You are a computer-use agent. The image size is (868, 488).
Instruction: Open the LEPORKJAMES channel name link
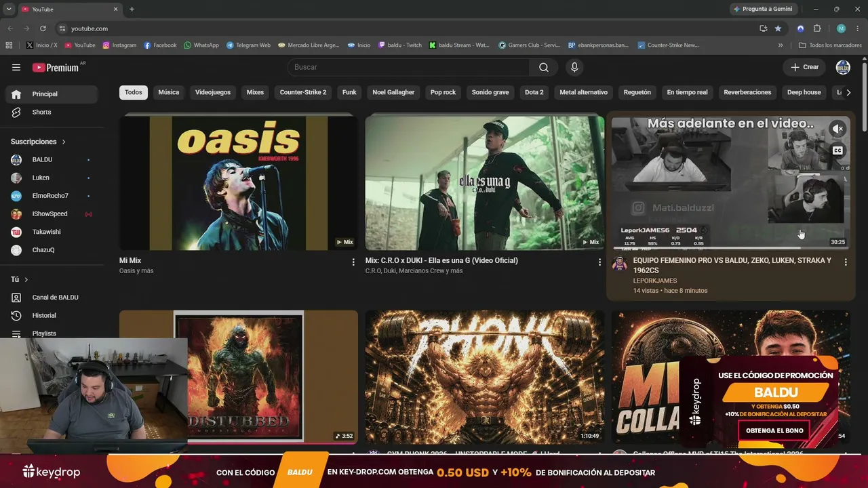click(655, 281)
